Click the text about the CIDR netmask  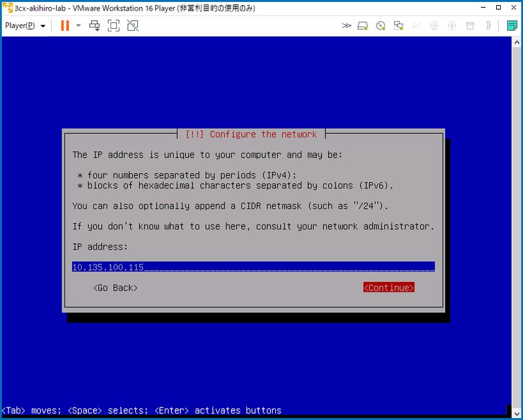point(230,206)
